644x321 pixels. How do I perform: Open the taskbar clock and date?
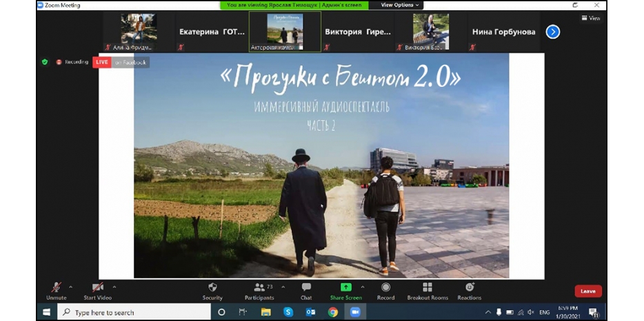(x=567, y=312)
